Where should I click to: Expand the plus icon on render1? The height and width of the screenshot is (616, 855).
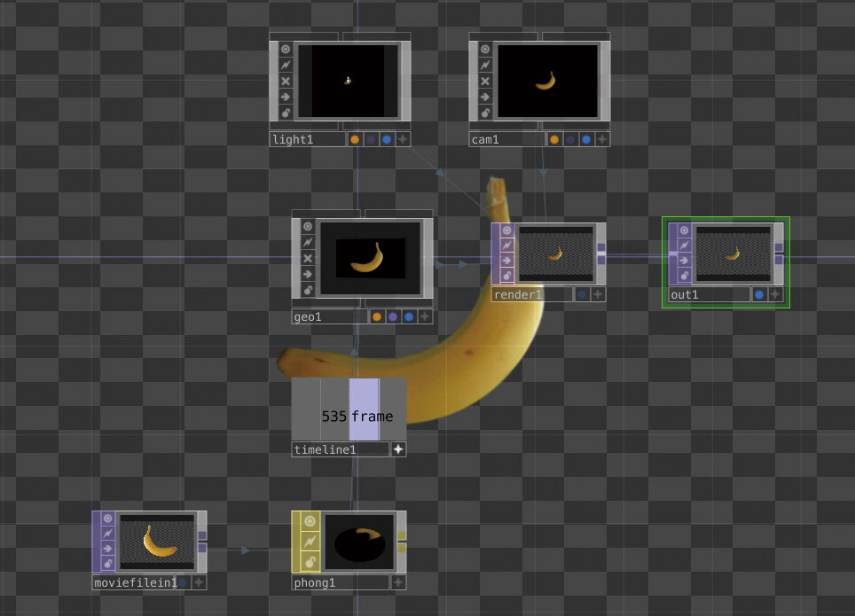click(598, 294)
